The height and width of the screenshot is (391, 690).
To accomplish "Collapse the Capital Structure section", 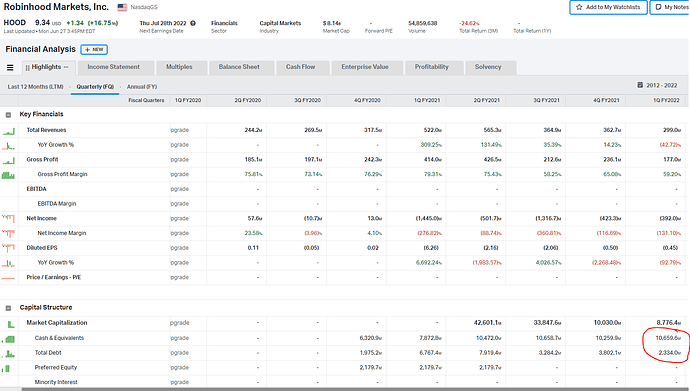I will [8, 308].
